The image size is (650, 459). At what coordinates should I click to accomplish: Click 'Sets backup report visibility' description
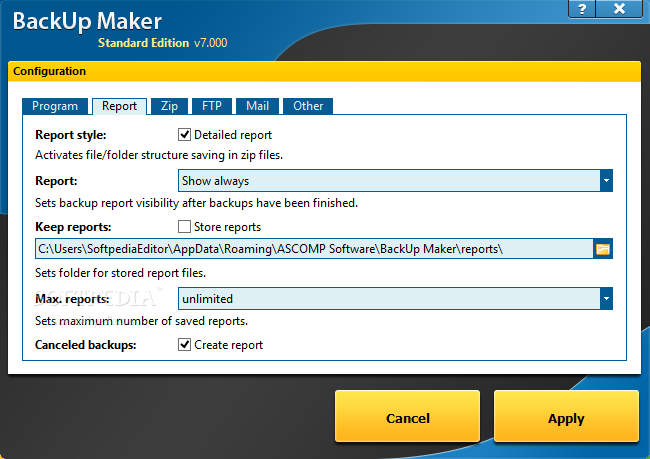click(196, 203)
